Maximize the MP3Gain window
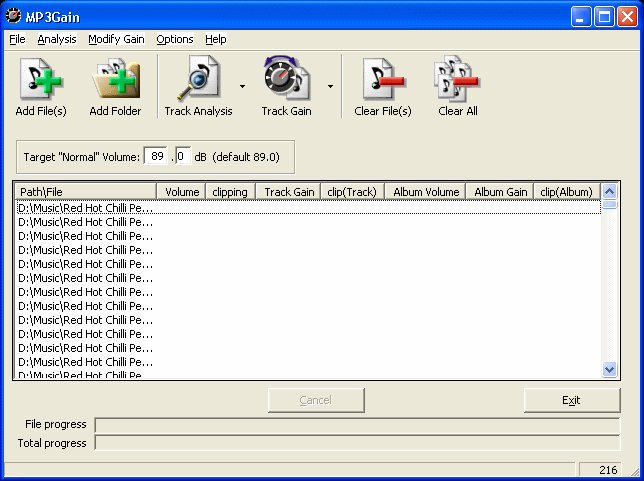644x481 pixels. [x=604, y=17]
